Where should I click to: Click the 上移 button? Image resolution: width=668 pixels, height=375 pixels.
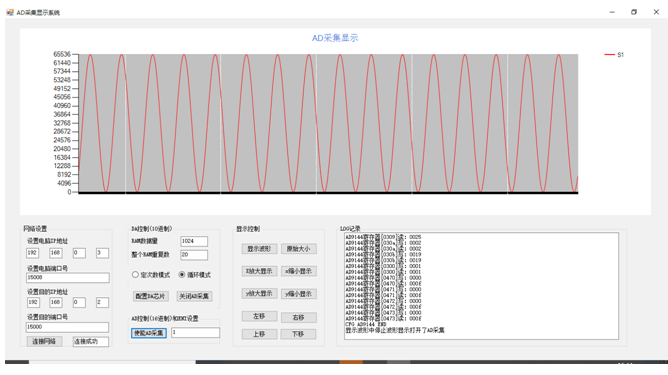point(259,334)
